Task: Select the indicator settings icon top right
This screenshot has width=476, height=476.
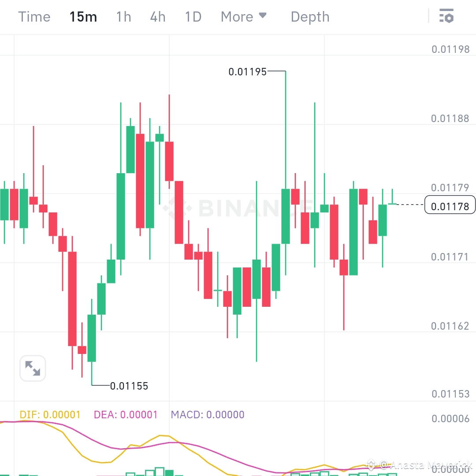Action: (x=447, y=16)
